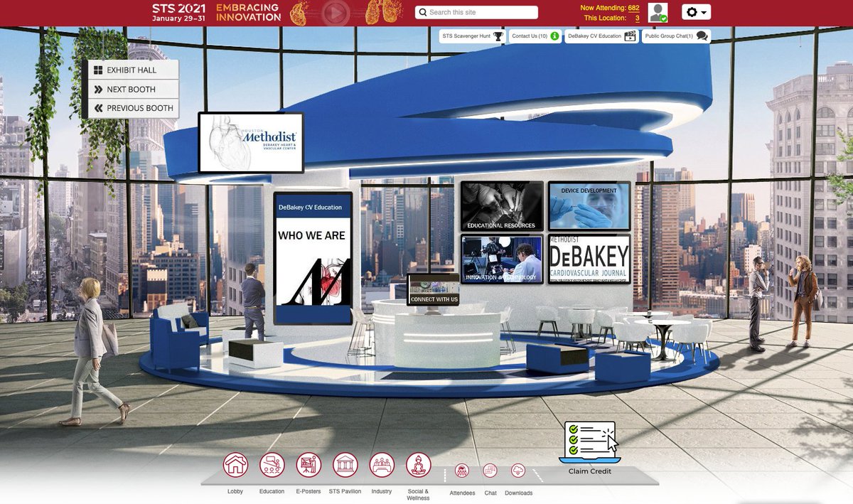Click the Claim Credit laptop icon

click(x=590, y=442)
